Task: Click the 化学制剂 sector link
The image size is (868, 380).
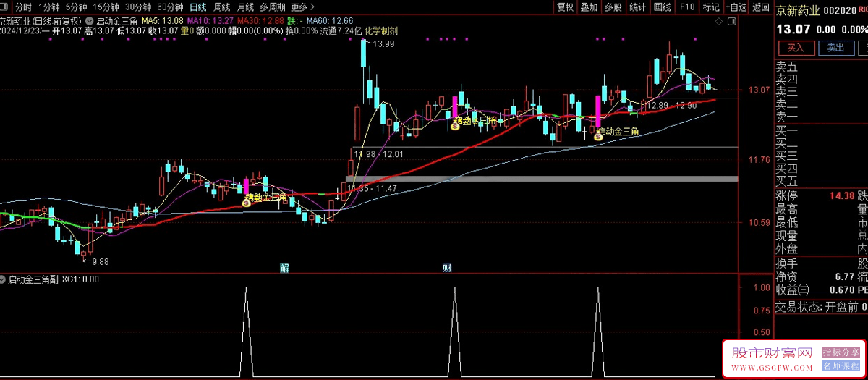Action: click(380, 31)
